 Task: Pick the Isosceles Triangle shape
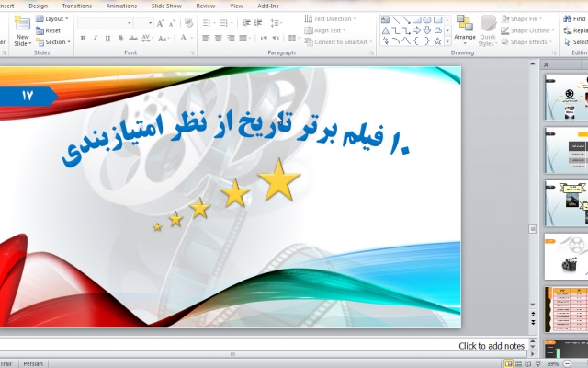[x=385, y=30]
